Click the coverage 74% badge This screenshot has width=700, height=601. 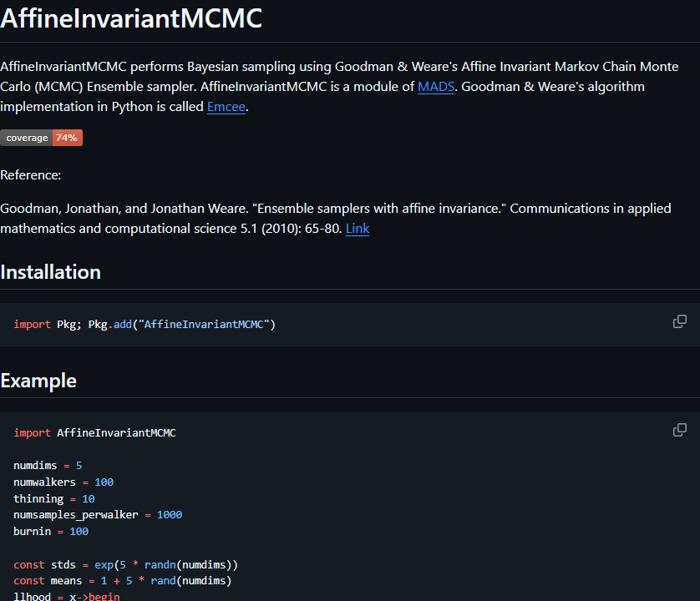click(x=42, y=138)
